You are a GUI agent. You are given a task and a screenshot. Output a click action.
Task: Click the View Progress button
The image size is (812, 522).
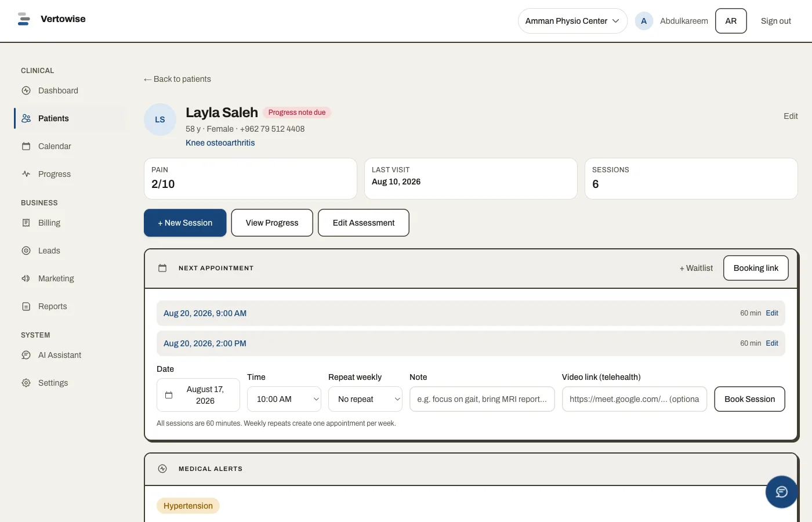272,223
